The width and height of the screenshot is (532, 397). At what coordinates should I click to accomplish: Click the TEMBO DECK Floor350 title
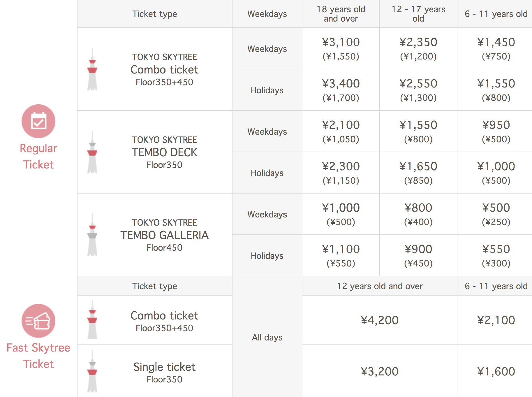[164, 152]
